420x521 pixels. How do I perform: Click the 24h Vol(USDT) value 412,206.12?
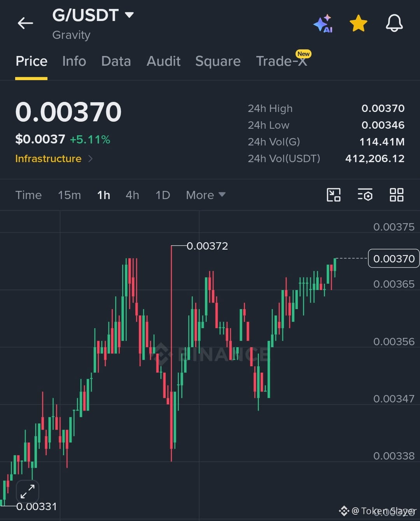point(375,158)
